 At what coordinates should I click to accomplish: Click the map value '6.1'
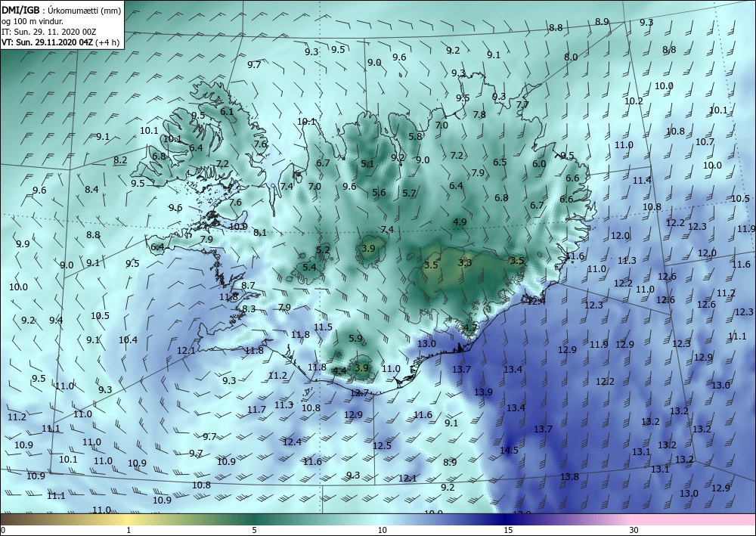click(x=227, y=111)
